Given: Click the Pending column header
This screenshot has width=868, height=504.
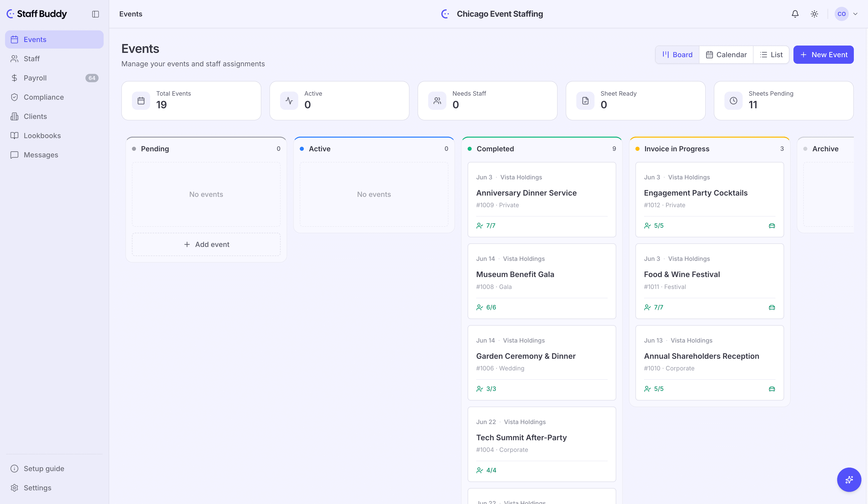Looking at the screenshot, I should point(206,149).
